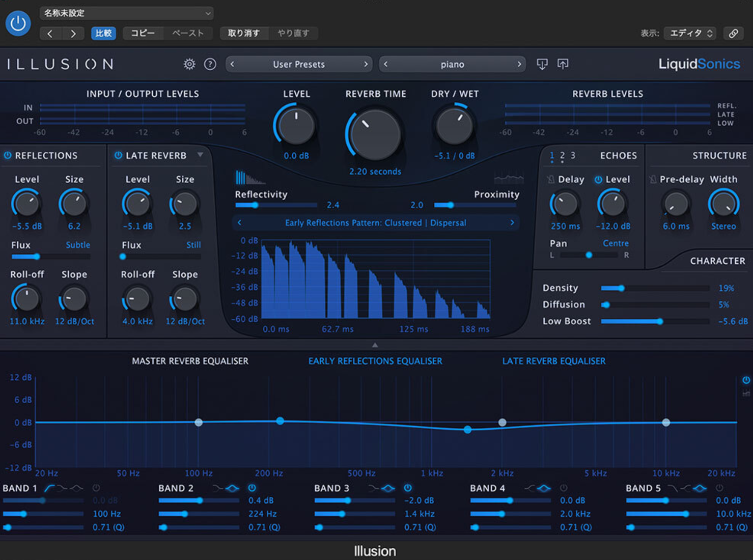Image resolution: width=753 pixels, height=560 pixels.
Task: Click the reverb decay icon above Reflectivity
Action: 249,178
